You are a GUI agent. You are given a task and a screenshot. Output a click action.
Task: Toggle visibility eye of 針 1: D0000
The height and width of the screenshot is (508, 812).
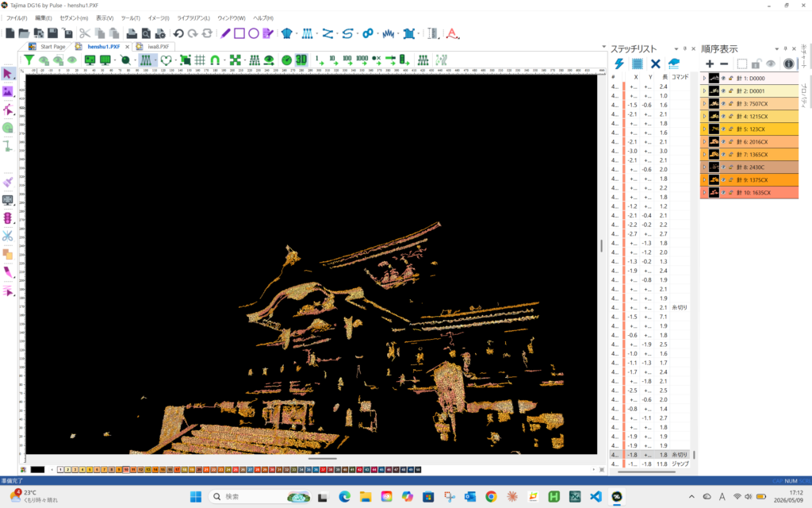click(723, 79)
